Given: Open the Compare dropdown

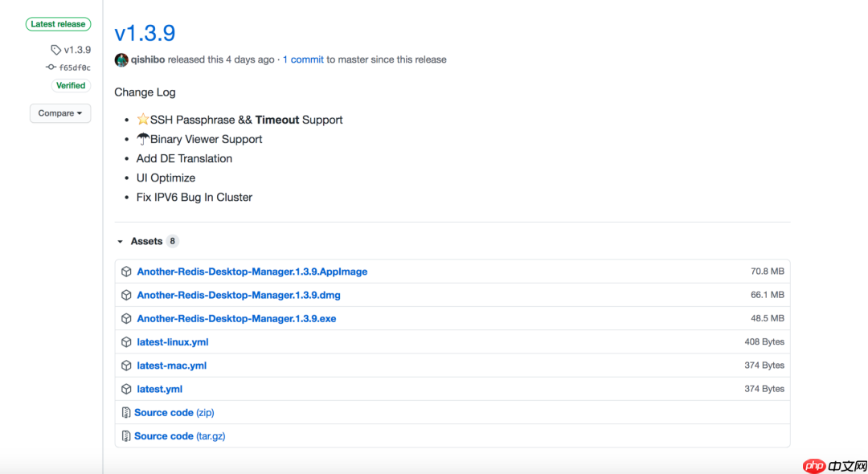Looking at the screenshot, I should pos(60,113).
